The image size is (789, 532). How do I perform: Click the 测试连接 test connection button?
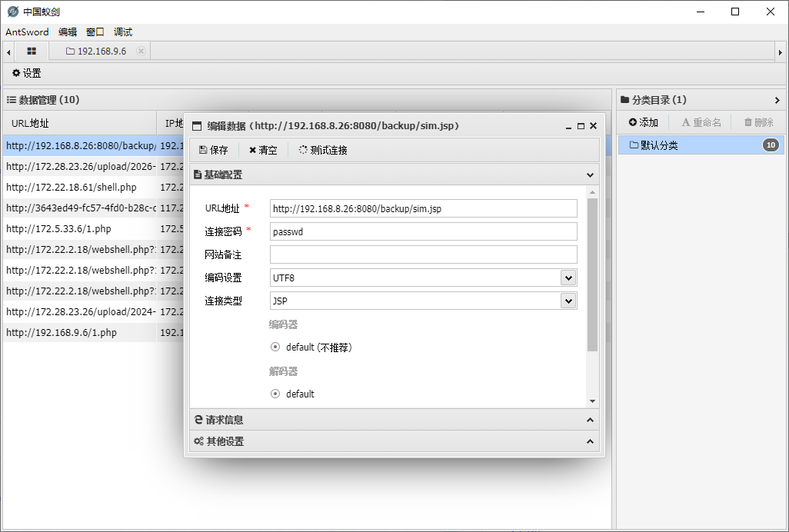coord(323,150)
